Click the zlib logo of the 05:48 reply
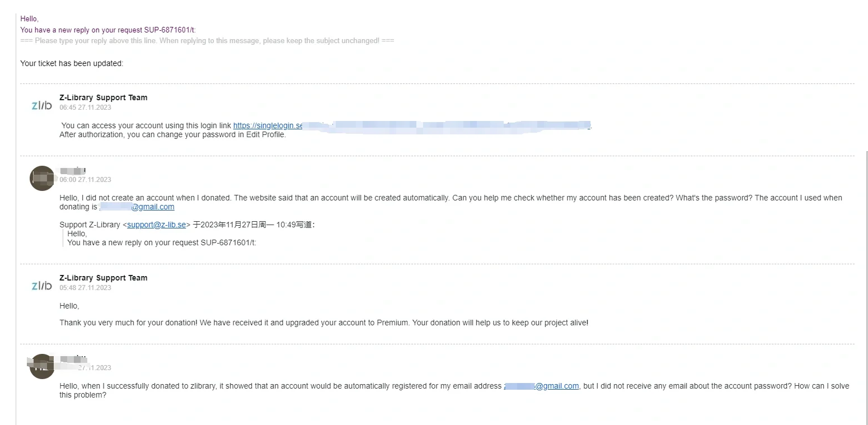This screenshot has height=425, width=868. click(x=41, y=286)
